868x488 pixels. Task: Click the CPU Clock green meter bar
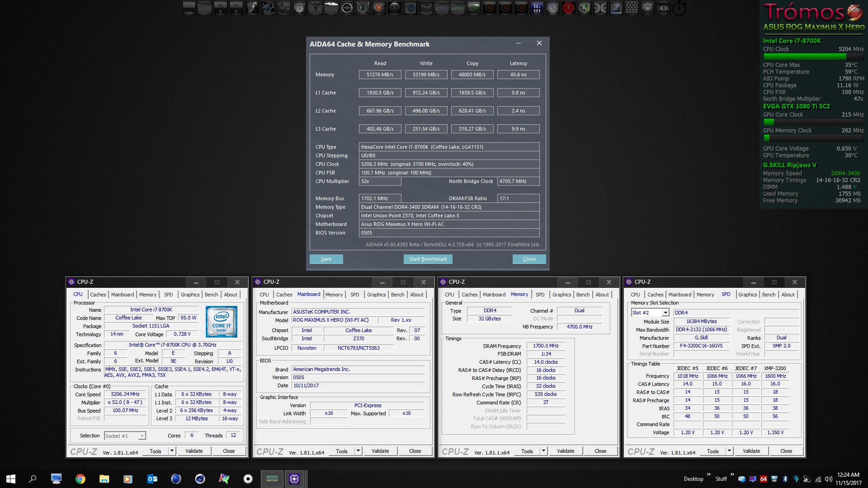813,56
